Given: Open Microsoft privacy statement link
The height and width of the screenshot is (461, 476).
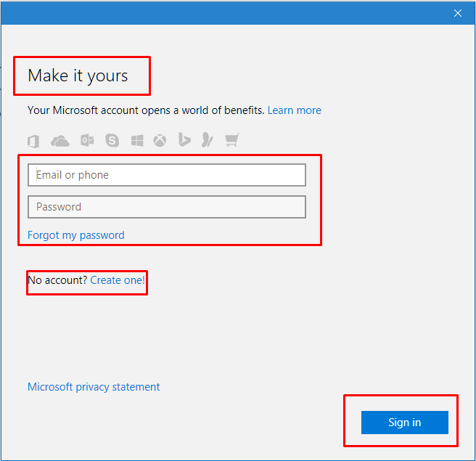Looking at the screenshot, I should coord(94,387).
